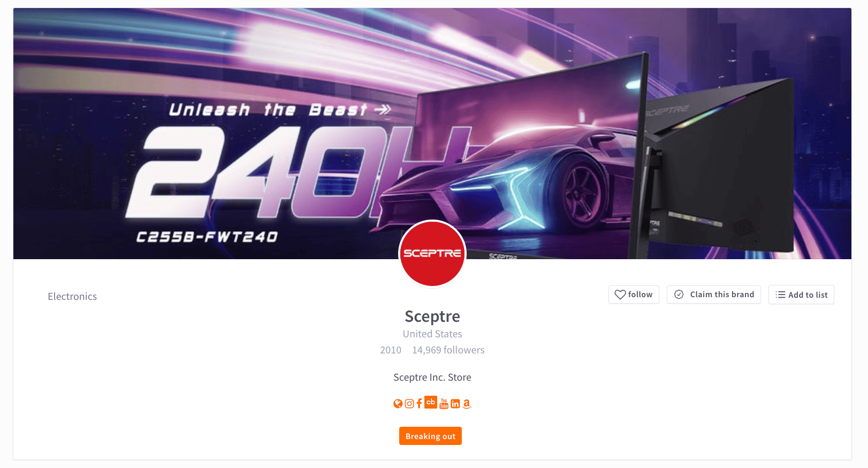Click the Sceptre Inc. Store description text
The width and height of the screenshot is (868, 468).
432,378
